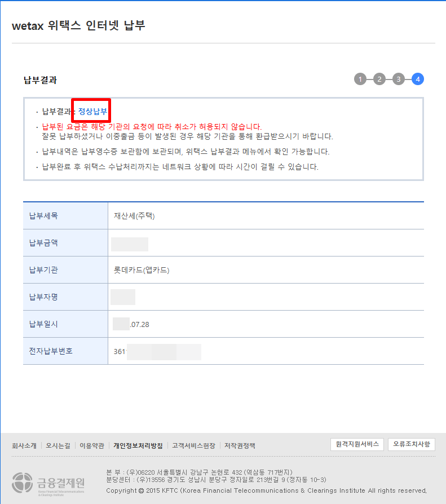Click the 전자납부번호 row label
446x504 pixels.
[51, 351]
